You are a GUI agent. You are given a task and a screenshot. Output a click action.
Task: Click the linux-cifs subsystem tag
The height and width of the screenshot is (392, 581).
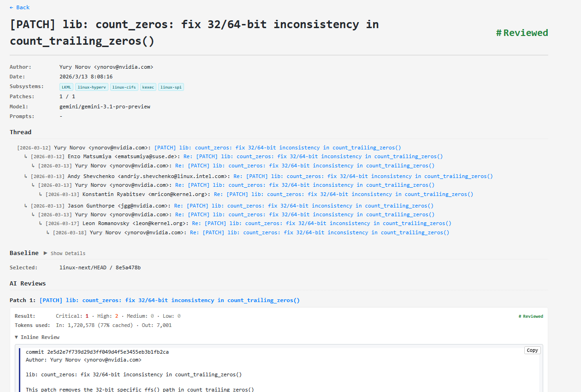tap(124, 87)
